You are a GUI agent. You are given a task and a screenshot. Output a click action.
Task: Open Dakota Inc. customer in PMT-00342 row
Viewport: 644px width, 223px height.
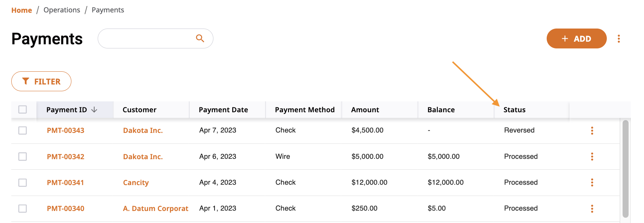tap(143, 157)
